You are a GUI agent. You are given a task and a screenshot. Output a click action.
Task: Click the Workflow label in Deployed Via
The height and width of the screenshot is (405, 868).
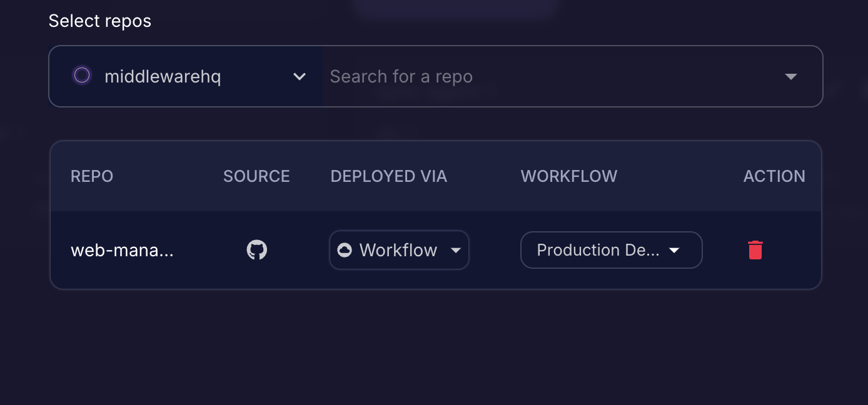point(398,250)
